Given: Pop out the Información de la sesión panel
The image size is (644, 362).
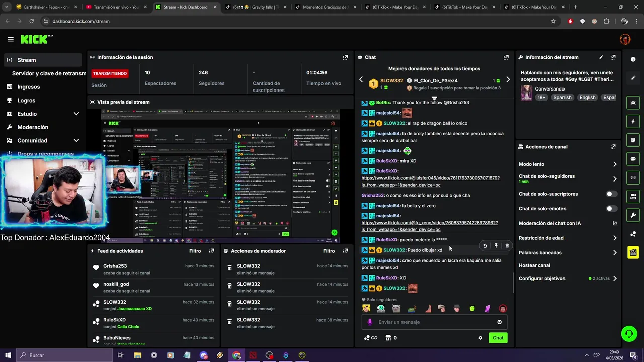Looking at the screenshot, I should click(345, 57).
